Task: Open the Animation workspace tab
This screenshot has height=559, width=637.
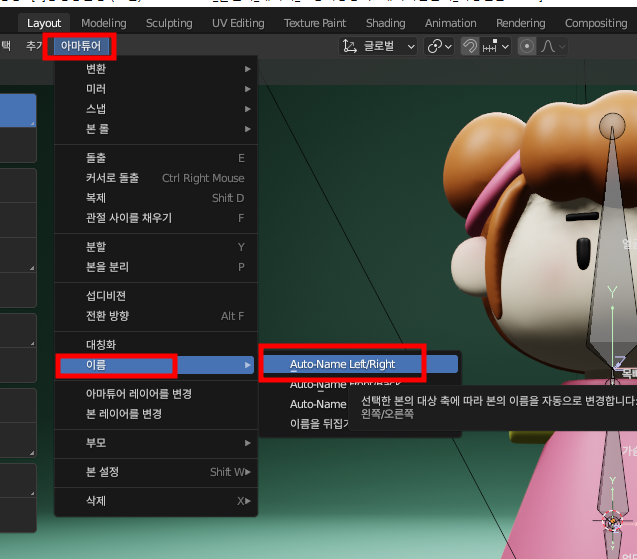Action: click(x=451, y=23)
